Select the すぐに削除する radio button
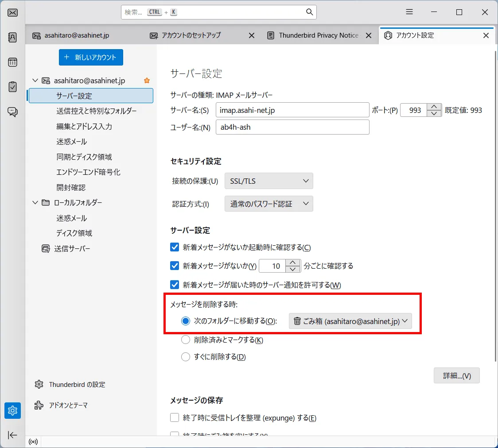 click(x=186, y=356)
